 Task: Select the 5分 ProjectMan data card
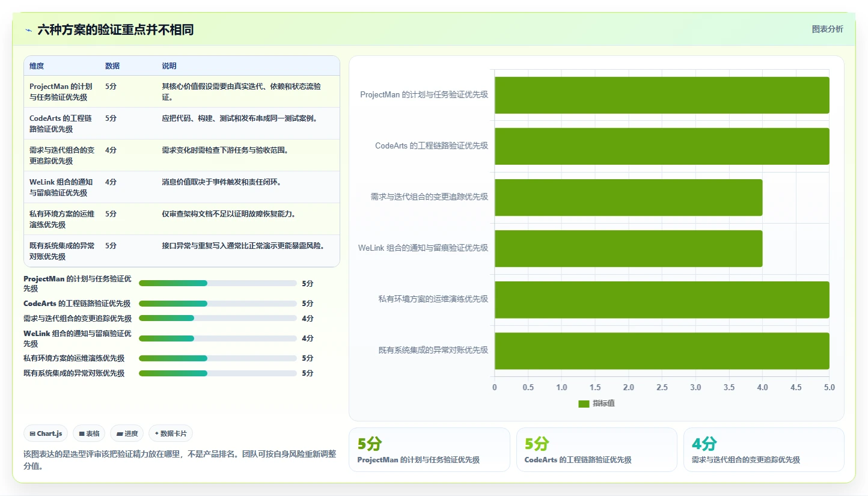(429, 450)
